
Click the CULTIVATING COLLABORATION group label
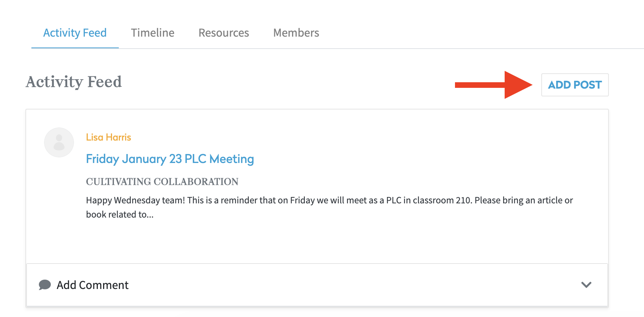(x=162, y=182)
